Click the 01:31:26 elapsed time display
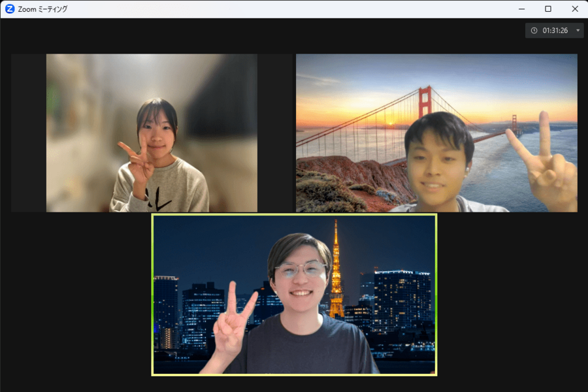This screenshot has width=588, height=392. click(555, 31)
